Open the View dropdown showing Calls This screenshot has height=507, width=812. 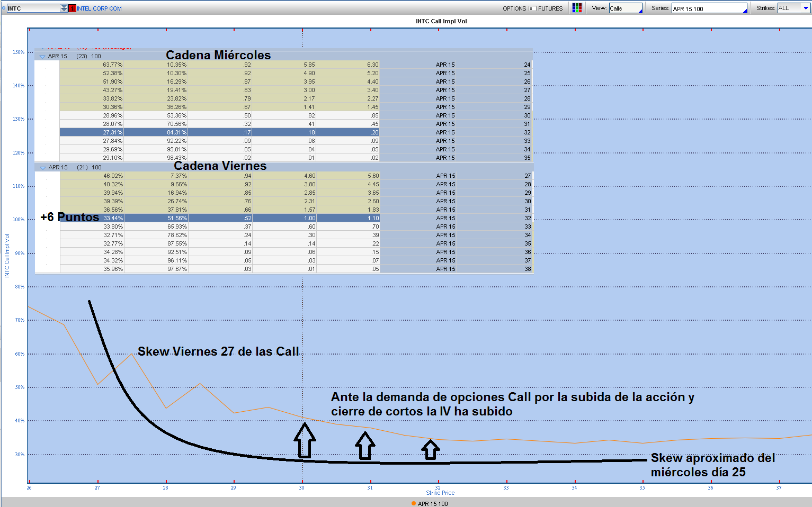click(626, 8)
